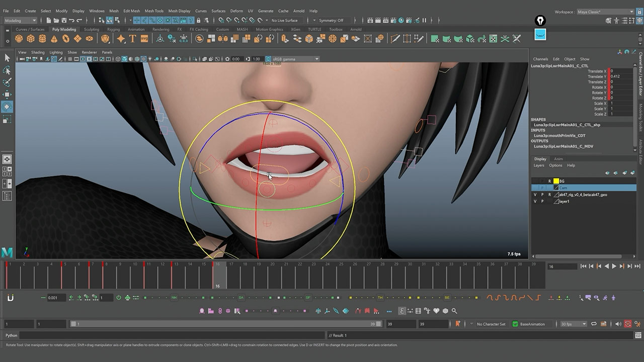Toggle visibility V of layer1
The image size is (644, 362).
coord(535,202)
